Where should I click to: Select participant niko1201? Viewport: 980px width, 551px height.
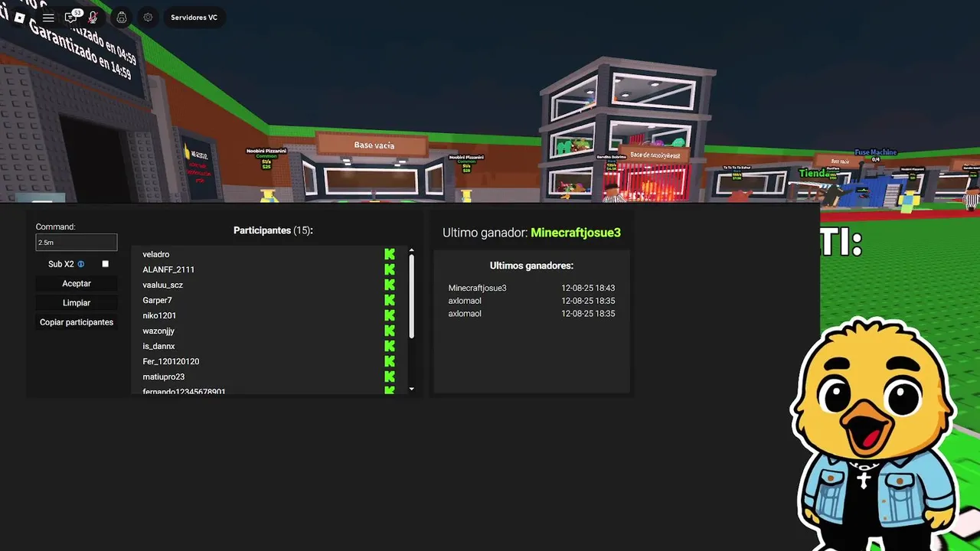[x=159, y=315]
